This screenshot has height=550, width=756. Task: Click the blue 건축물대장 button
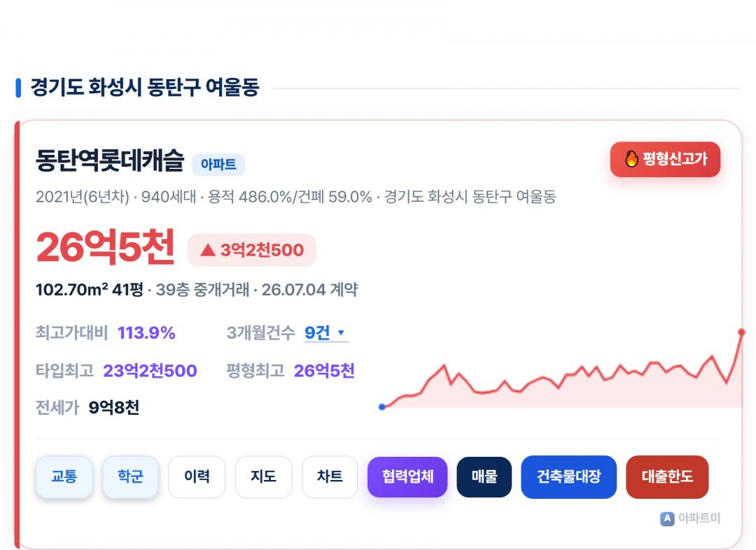[569, 476]
